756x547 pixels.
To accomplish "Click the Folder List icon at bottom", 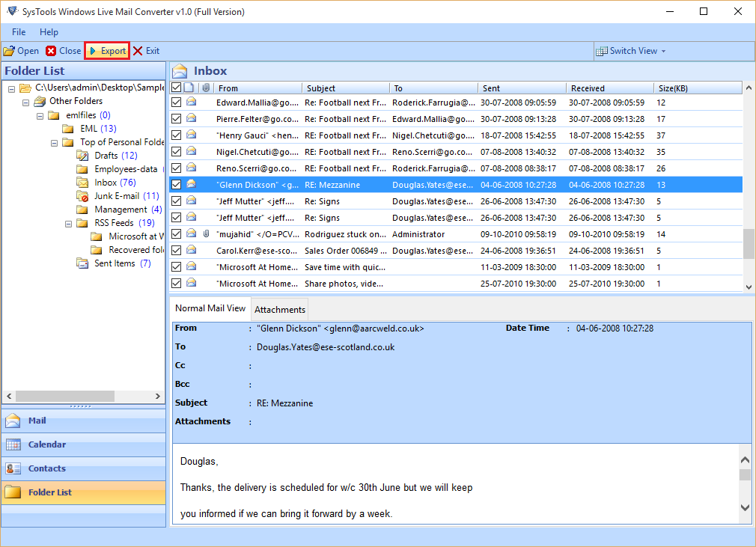I will [x=13, y=492].
